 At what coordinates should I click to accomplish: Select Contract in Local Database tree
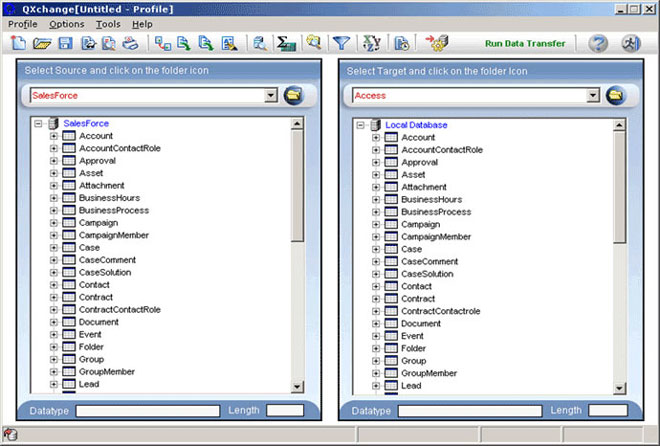click(418, 299)
